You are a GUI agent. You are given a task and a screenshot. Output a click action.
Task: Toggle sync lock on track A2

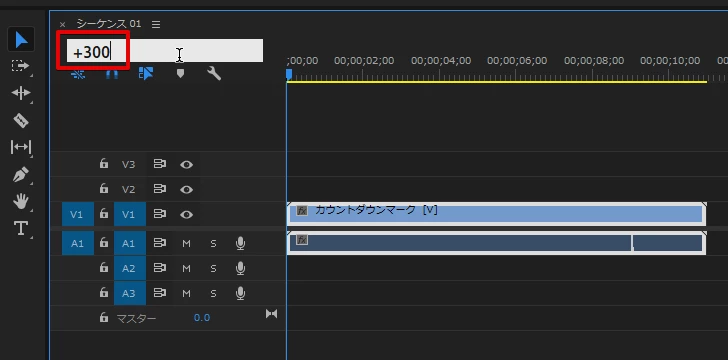pos(160,268)
